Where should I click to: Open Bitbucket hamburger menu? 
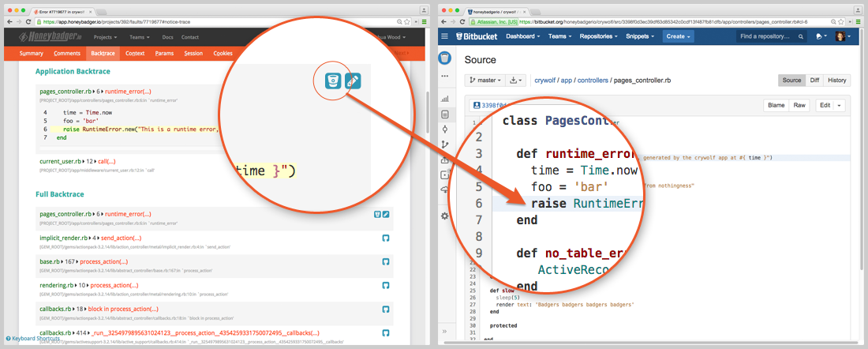(444, 36)
